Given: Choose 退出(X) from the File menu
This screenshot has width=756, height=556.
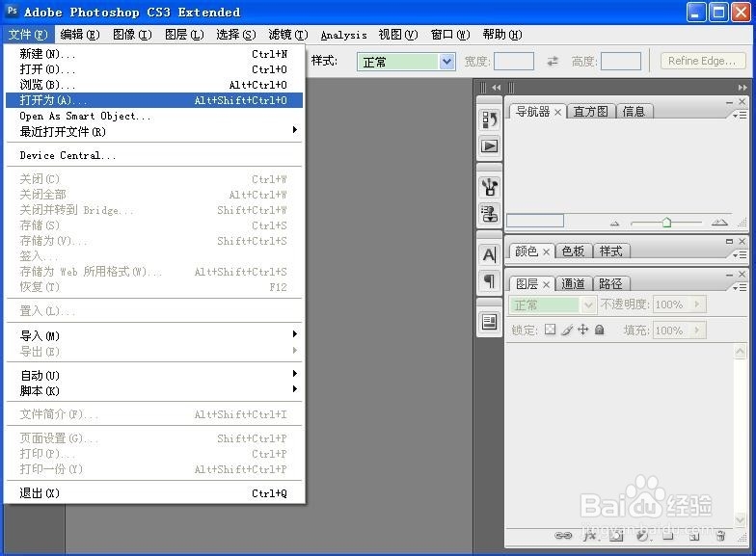Looking at the screenshot, I should (154, 493).
